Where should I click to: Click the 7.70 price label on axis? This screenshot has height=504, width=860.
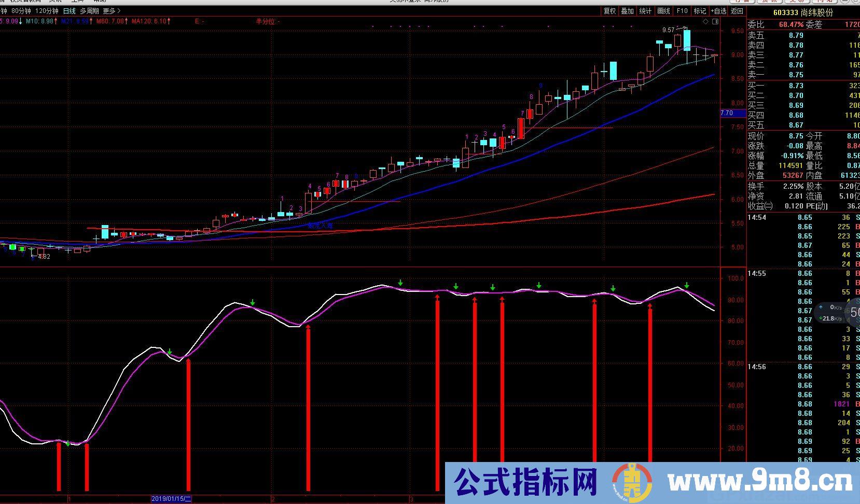727,113
